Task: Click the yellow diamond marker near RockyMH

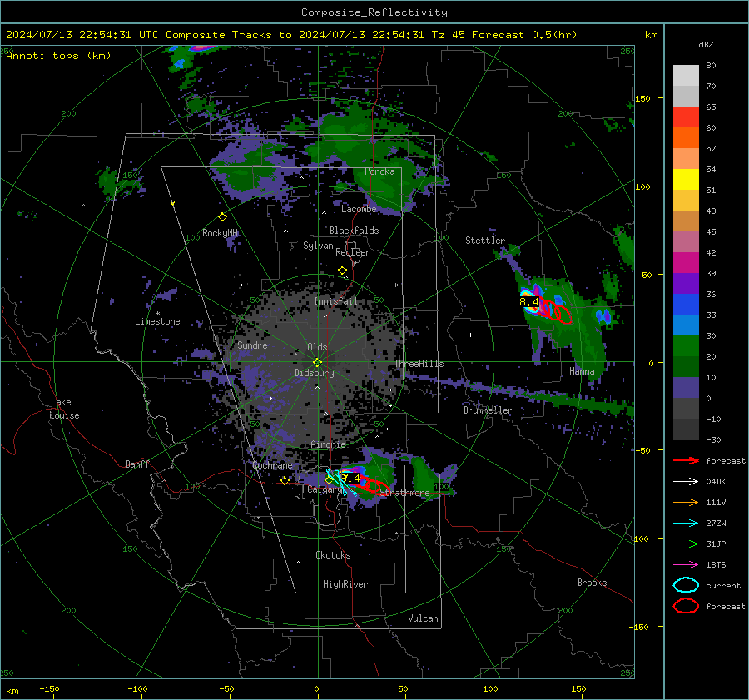Action: pyautogui.click(x=222, y=217)
